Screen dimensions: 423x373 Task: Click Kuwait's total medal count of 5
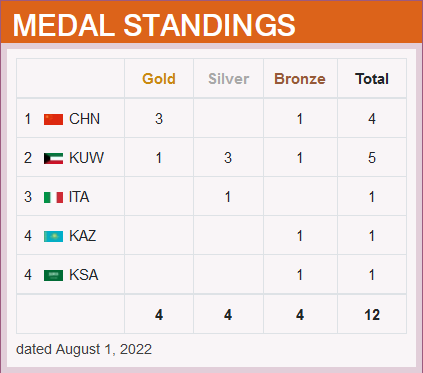coord(372,158)
